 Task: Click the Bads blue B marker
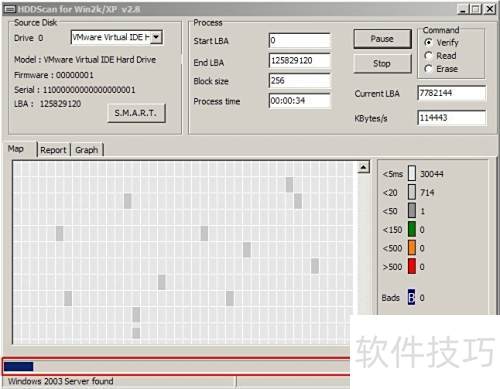coord(412,297)
